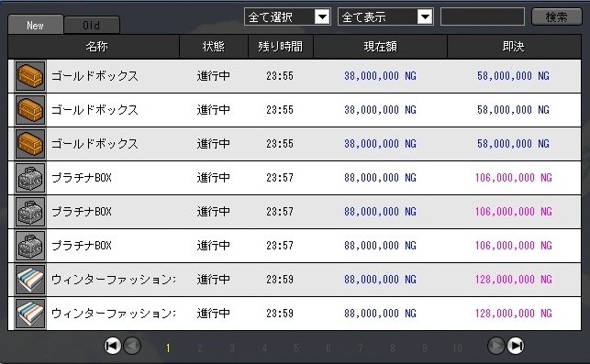Select the third ゴールドボックス gold chest icon
The height and width of the screenshot is (364, 590).
[30, 144]
